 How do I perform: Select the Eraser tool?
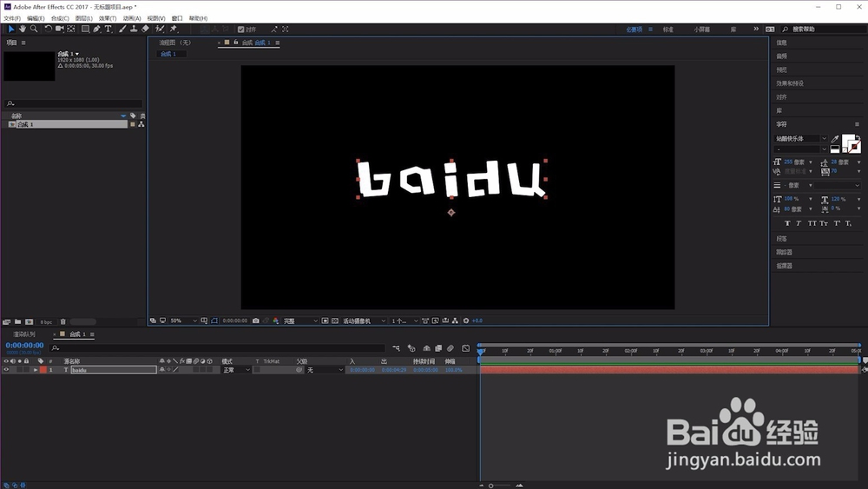click(x=145, y=29)
